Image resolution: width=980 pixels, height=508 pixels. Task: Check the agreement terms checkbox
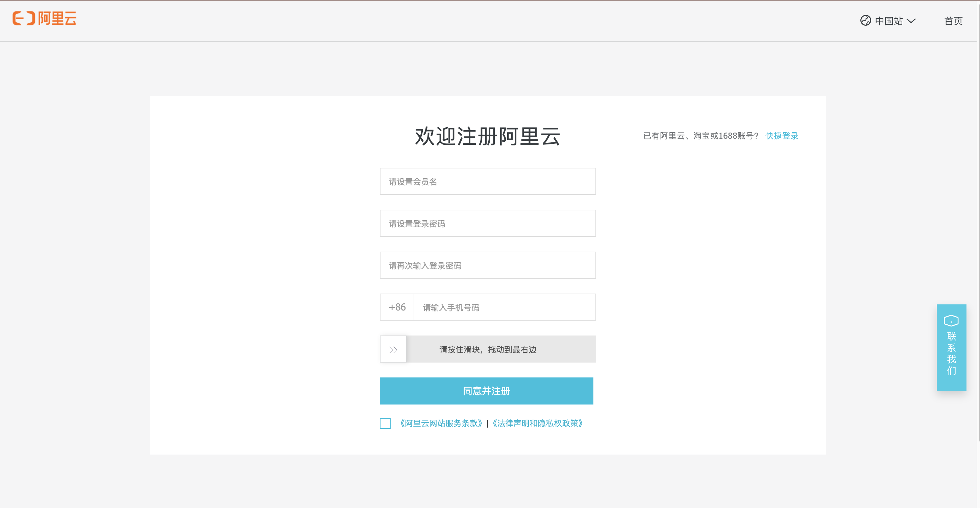(x=385, y=423)
